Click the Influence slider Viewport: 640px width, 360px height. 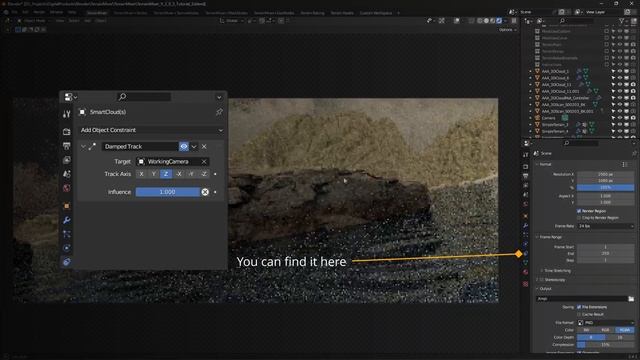pos(167,192)
